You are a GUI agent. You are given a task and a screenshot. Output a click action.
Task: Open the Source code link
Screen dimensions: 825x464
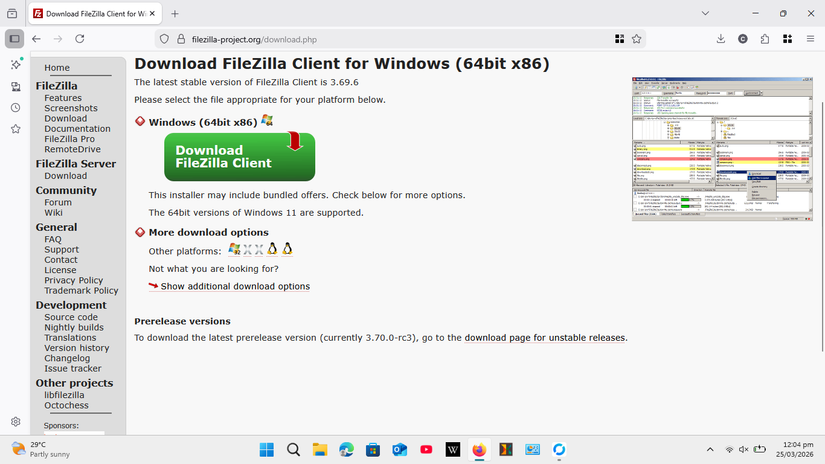pos(71,317)
